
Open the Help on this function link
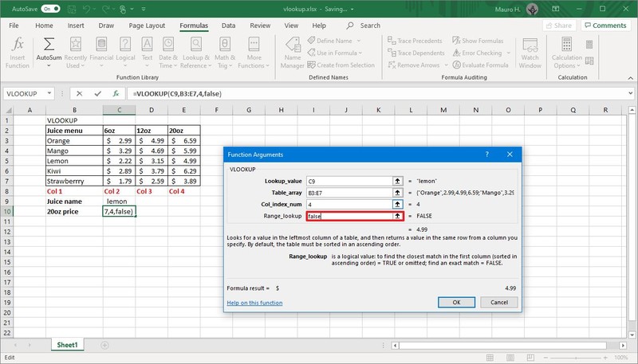coord(254,303)
